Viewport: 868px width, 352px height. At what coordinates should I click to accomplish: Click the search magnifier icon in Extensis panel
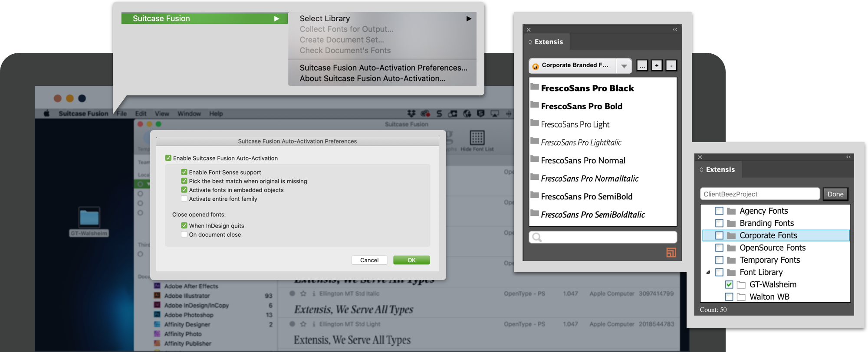pyautogui.click(x=537, y=237)
